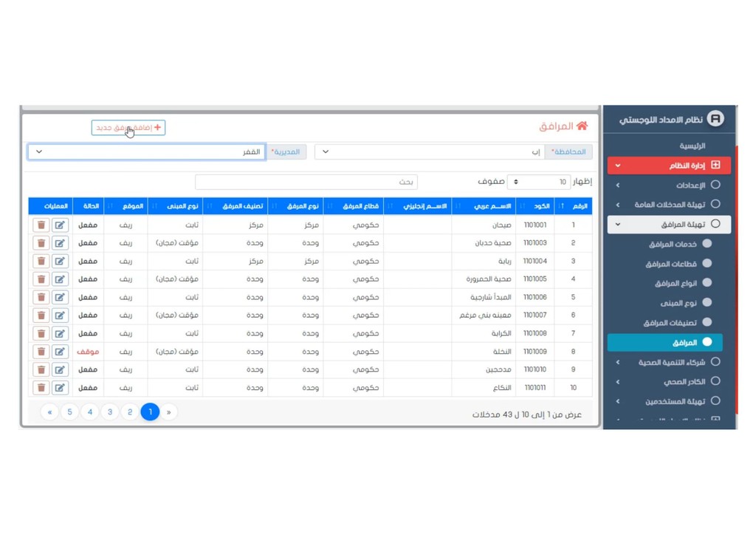Viewport: 756px width, 535px height.
Task: Change the rows-per-page selector showing 10
Action: tap(539, 182)
